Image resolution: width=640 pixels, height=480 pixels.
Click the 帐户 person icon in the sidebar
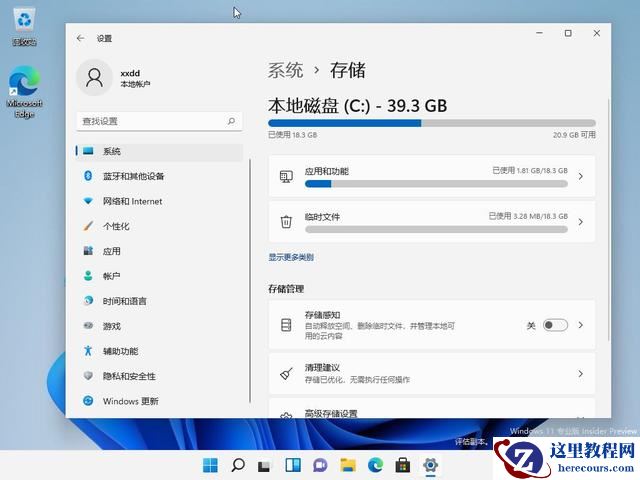pos(88,276)
